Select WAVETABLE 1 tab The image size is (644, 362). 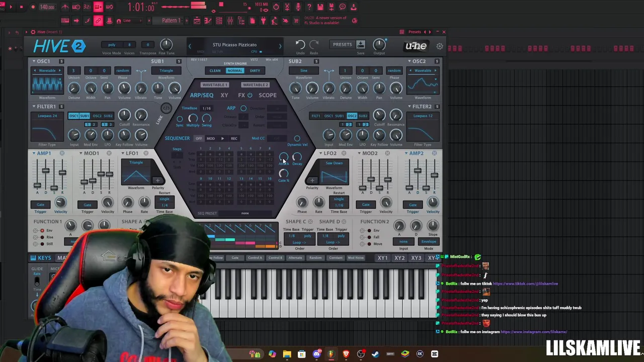pyautogui.click(x=214, y=84)
